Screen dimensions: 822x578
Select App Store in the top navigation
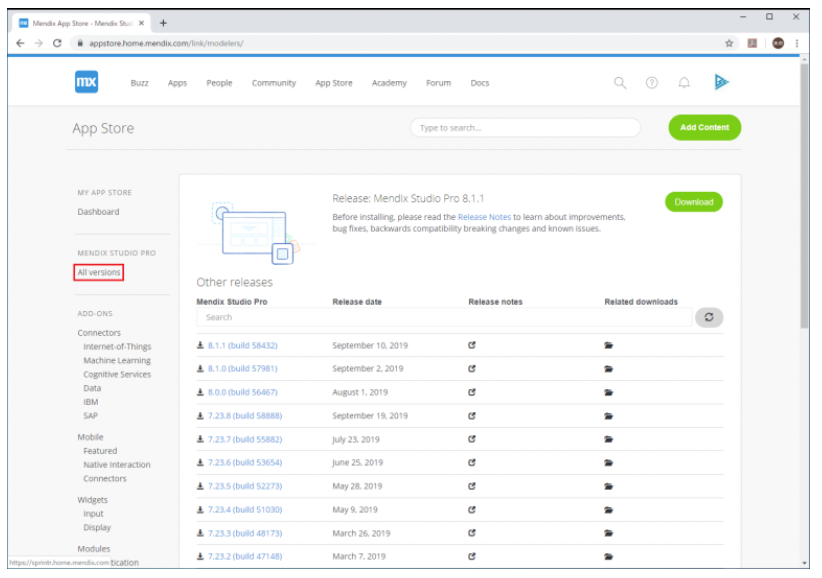pyautogui.click(x=333, y=83)
